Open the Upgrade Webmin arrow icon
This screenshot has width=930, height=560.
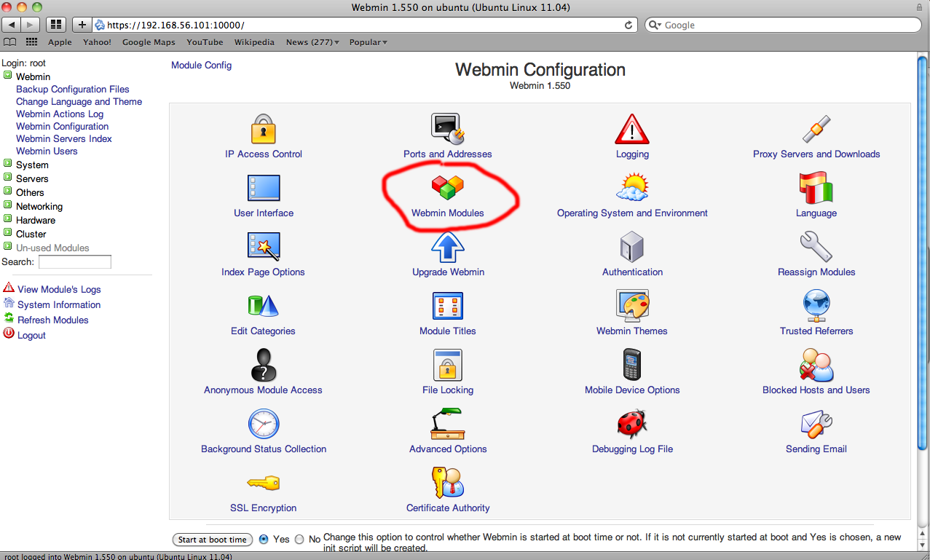pyautogui.click(x=448, y=247)
